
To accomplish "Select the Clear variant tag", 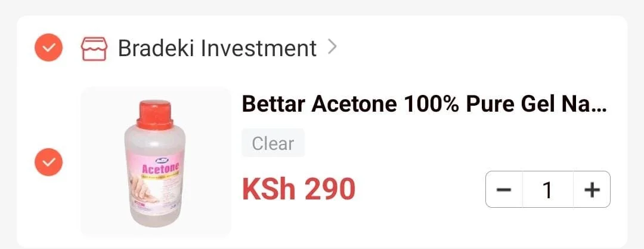I will pyautogui.click(x=273, y=143).
